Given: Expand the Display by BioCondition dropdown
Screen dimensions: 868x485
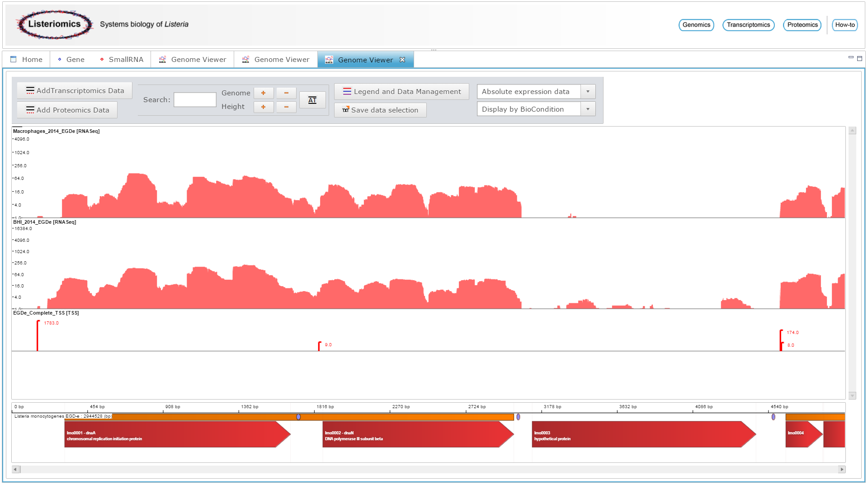Looking at the screenshot, I should 588,109.
